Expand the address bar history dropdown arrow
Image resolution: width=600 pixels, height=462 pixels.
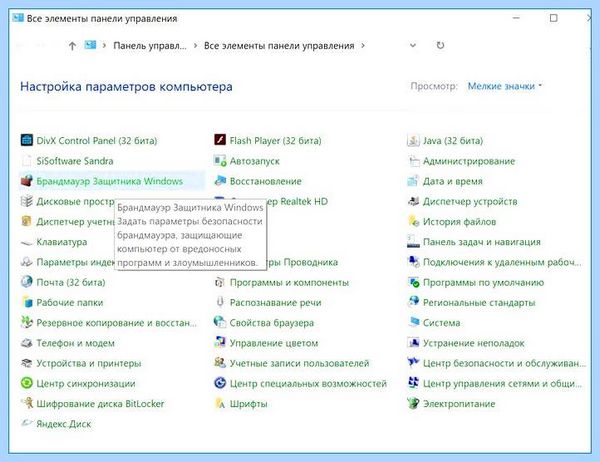tap(412, 46)
